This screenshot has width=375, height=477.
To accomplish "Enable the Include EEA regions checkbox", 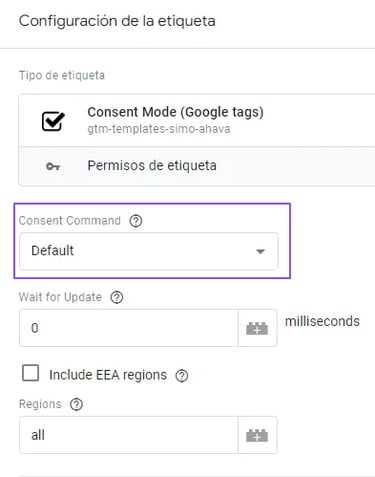I will tap(30, 373).
